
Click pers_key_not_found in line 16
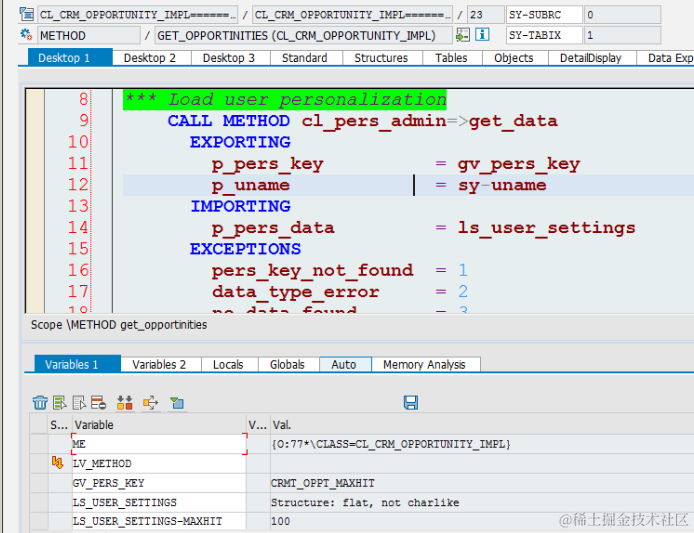pos(312,270)
